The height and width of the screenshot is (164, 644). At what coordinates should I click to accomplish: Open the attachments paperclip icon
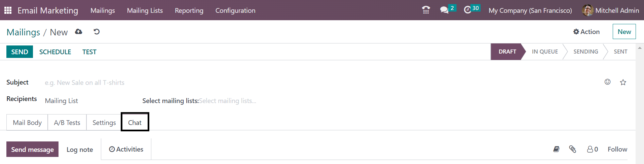572,149
